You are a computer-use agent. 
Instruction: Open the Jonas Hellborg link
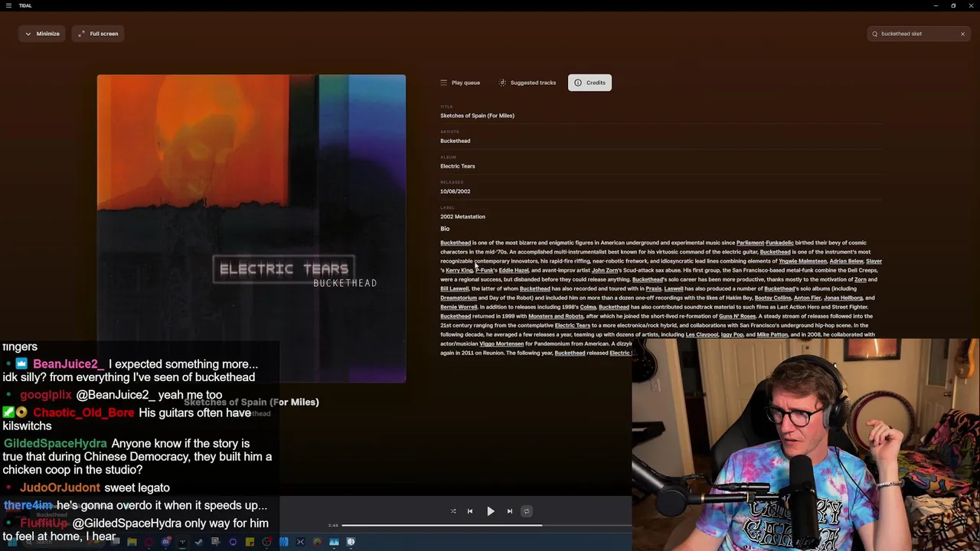[x=843, y=298]
